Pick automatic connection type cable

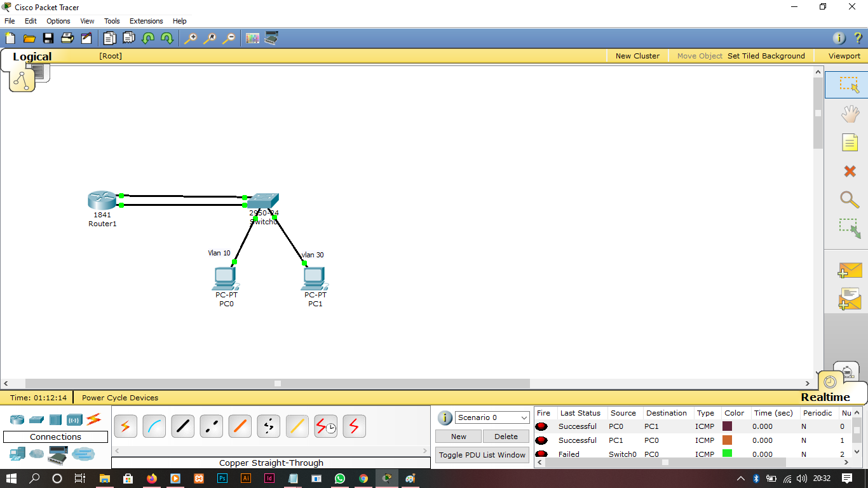tap(125, 426)
